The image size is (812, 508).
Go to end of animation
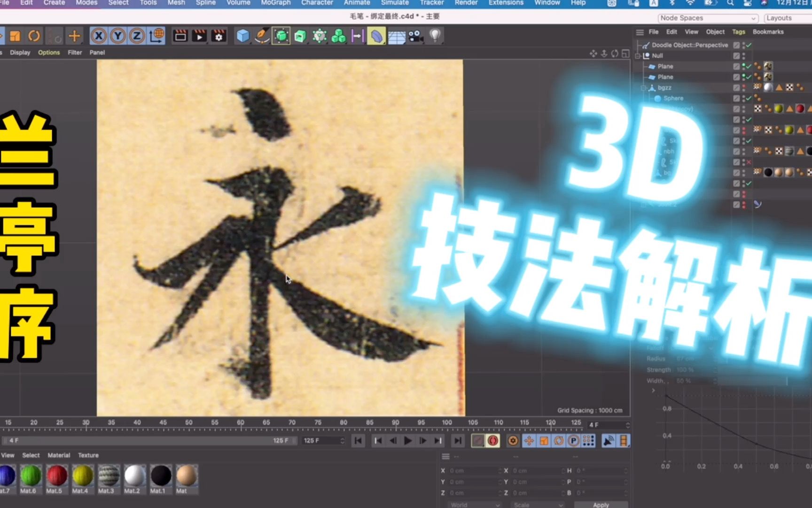tap(457, 441)
